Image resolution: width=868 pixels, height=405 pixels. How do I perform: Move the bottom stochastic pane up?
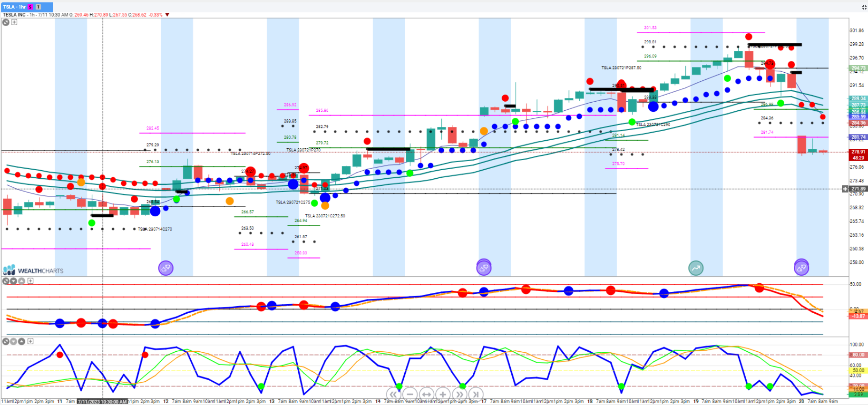[22, 341]
